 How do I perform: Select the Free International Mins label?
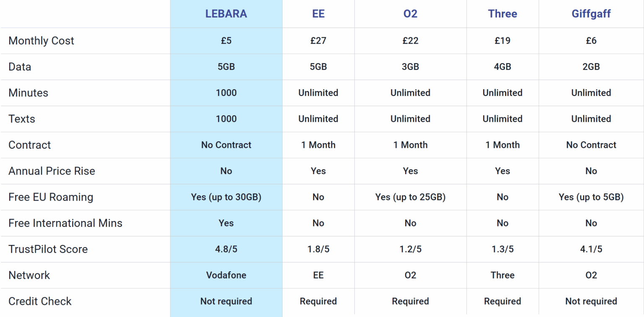(x=65, y=223)
